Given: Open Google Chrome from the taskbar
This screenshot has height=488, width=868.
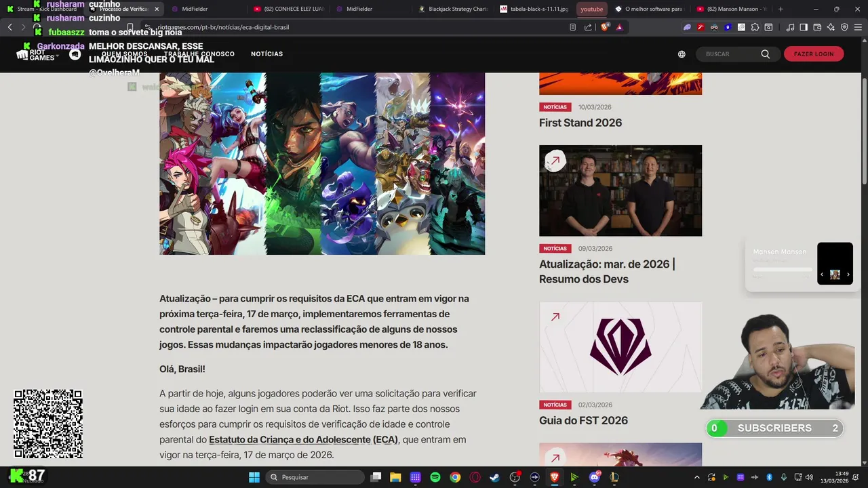Looking at the screenshot, I should click(x=455, y=477).
